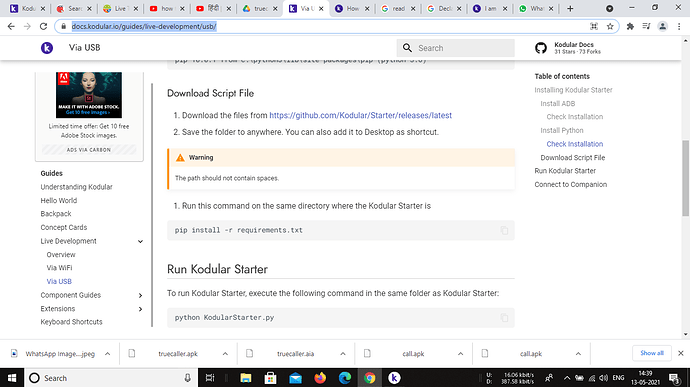Viewport: 690px width, 387px height.
Task: Copy the python KodularStarter.py command
Action: pyautogui.click(x=504, y=317)
